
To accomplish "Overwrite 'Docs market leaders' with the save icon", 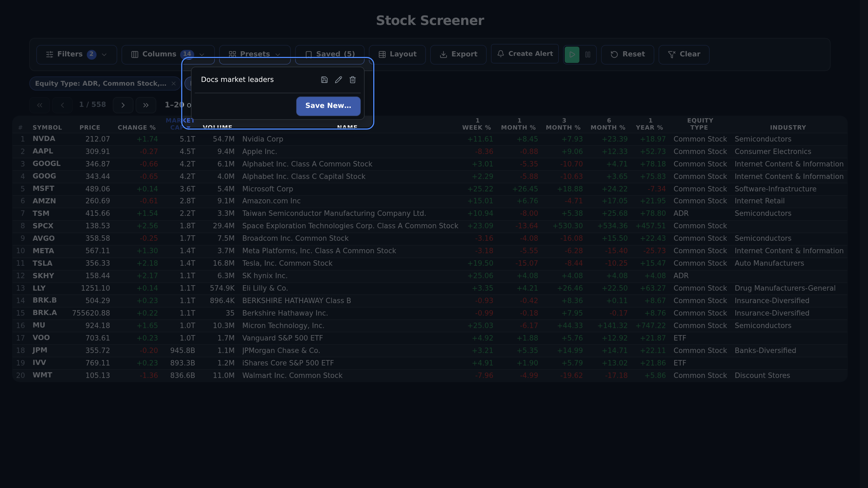I will (324, 80).
